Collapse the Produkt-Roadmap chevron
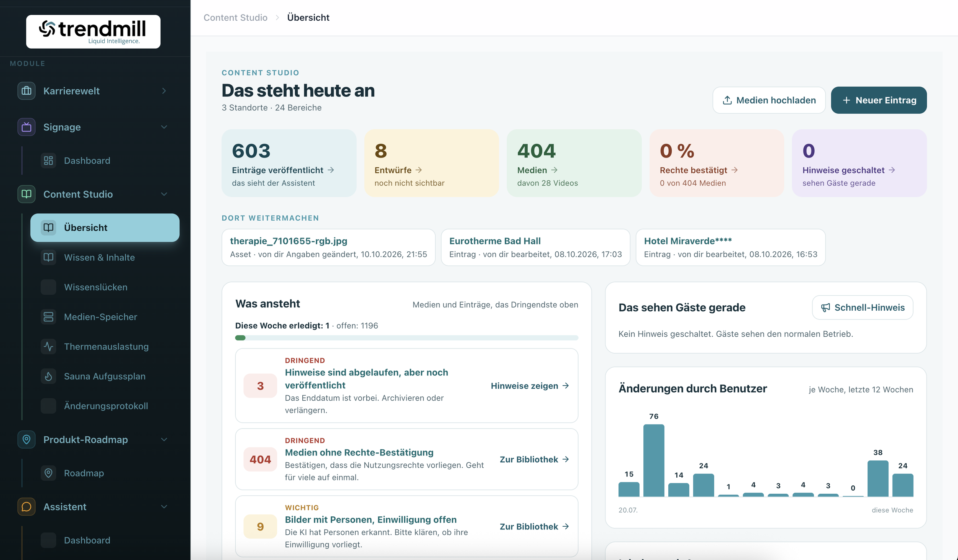This screenshot has height=560, width=958. tap(164, 439)
